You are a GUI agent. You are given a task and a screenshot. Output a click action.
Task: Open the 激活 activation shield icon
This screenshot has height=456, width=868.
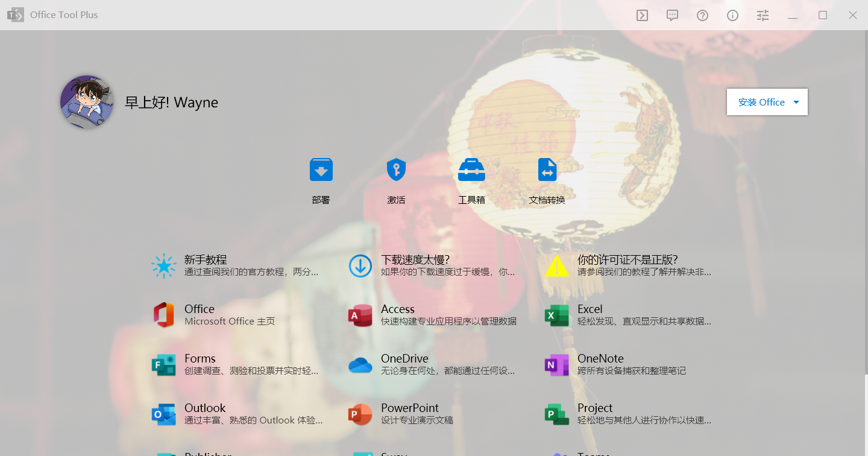tap(396, 169)
